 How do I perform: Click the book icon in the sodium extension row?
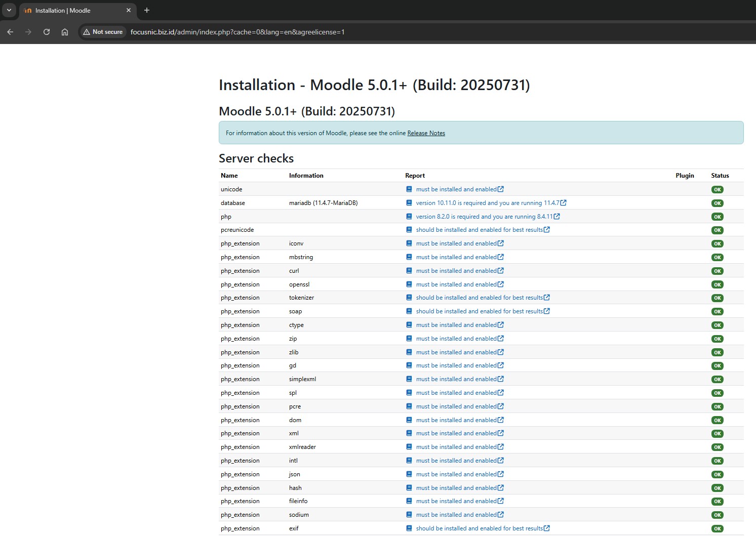[x=409, y=515]
